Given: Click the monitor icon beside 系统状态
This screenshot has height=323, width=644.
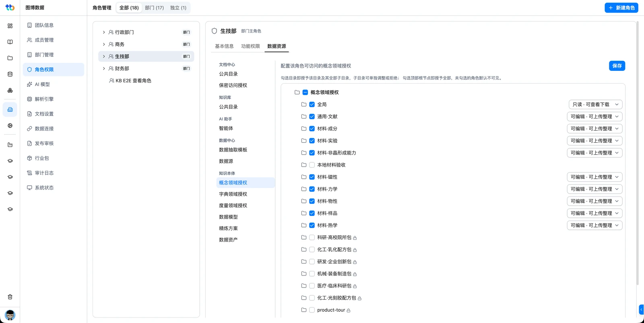Looking at the screenshot, I should 29,188.
